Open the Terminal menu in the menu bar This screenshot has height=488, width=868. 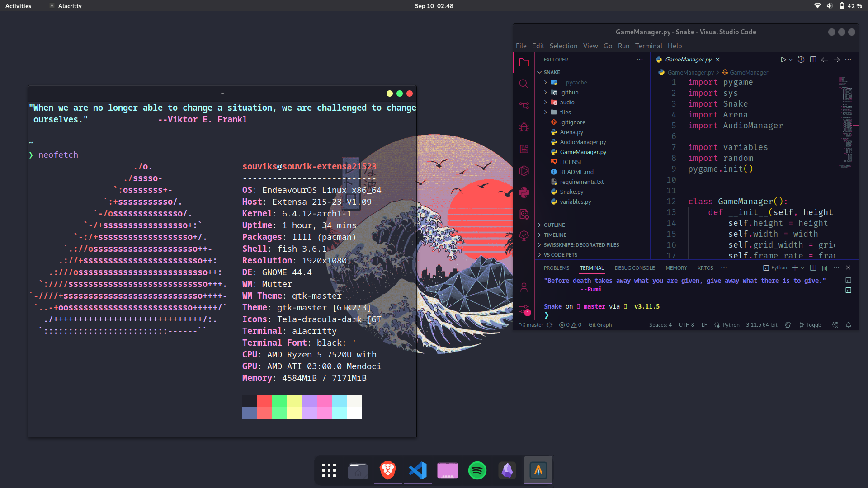pos(648,46)
